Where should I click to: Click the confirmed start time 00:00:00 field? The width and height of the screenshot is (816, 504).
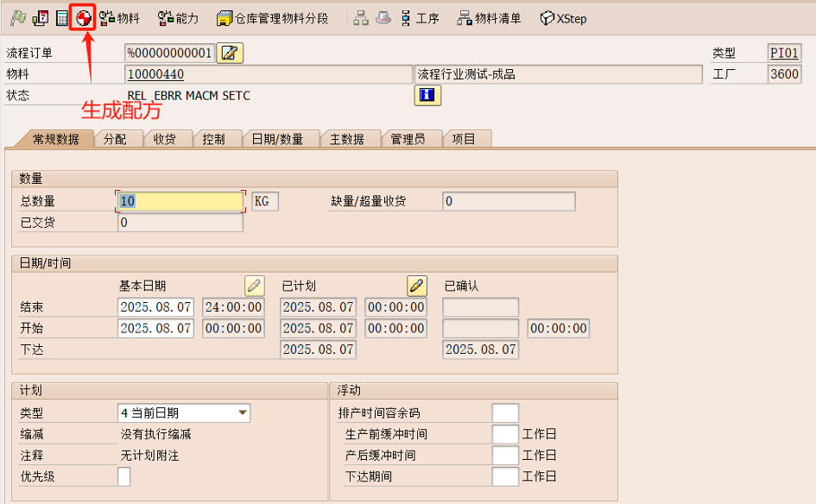pos(559,328)
